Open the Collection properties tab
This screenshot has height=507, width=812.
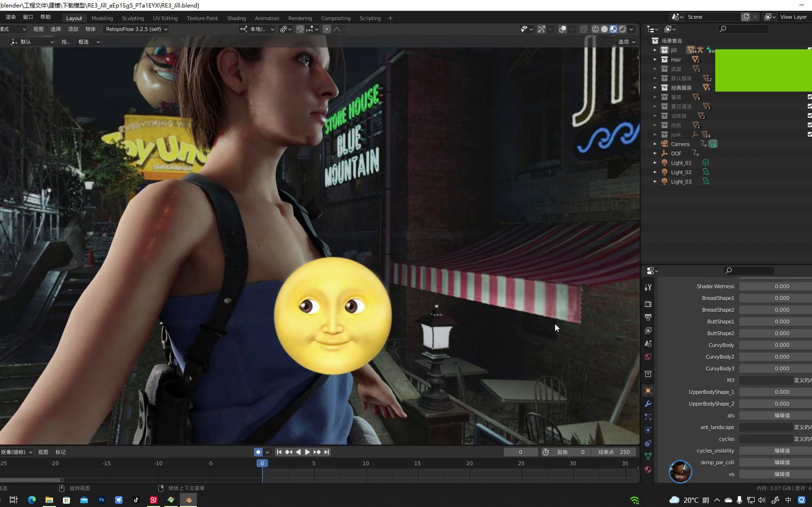click(x=648, y=374)
